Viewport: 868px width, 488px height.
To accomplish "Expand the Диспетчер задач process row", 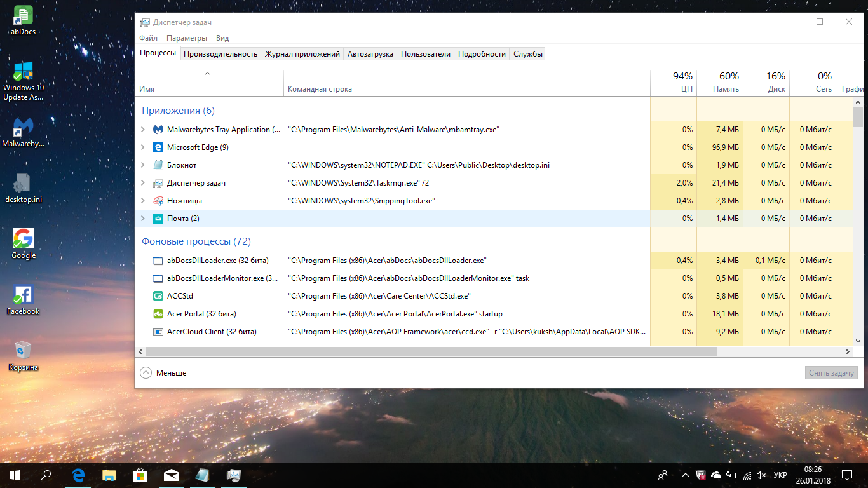I will [x=143, y=183].
